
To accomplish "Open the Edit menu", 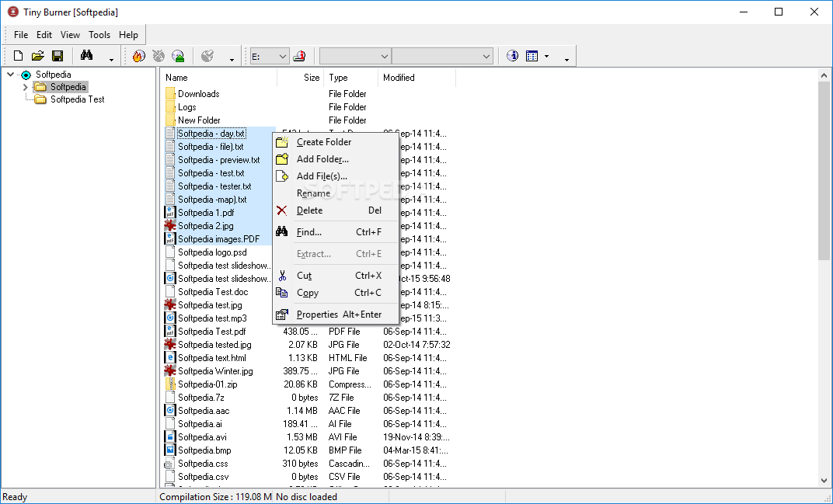I will [44, 35].
